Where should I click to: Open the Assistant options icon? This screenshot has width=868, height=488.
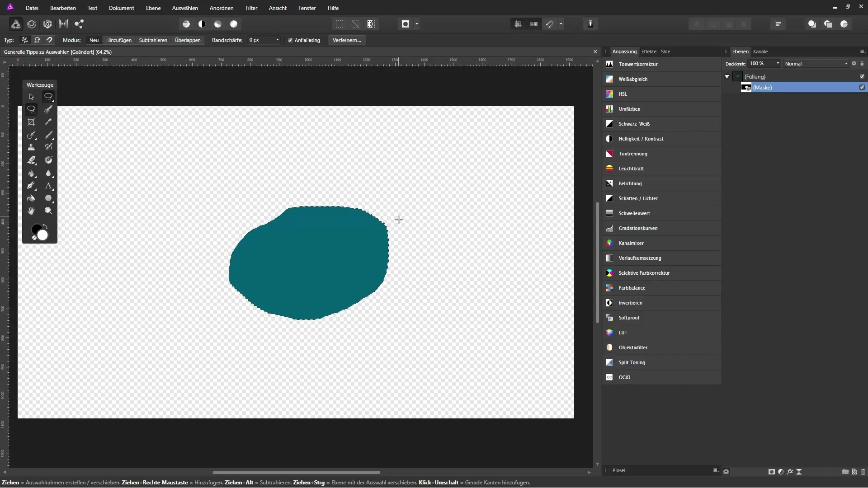[590, 24]
